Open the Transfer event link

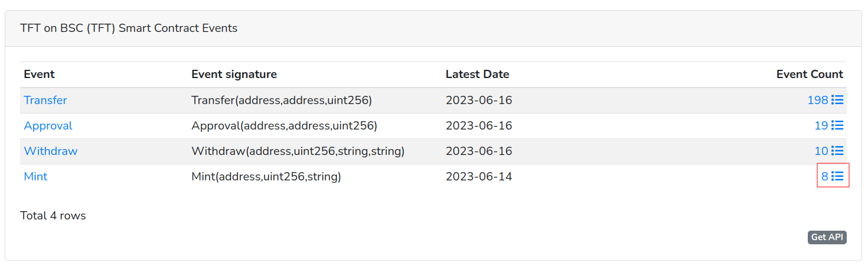click(45, 100)
